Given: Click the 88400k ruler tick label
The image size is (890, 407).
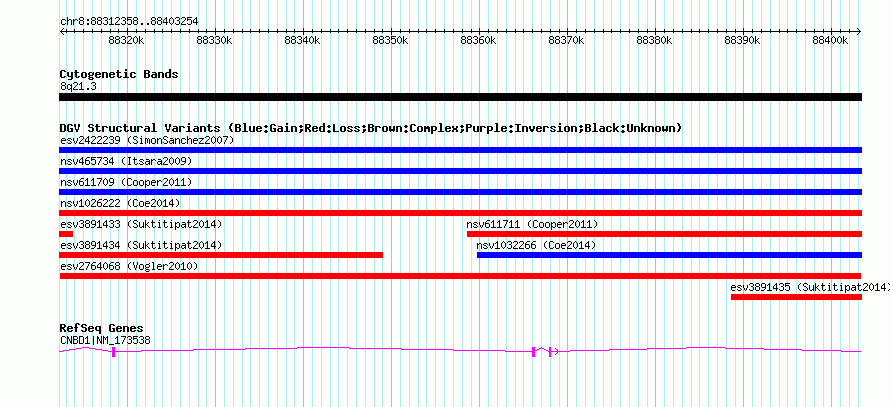Looking at the screenshot, I should 830,40.
